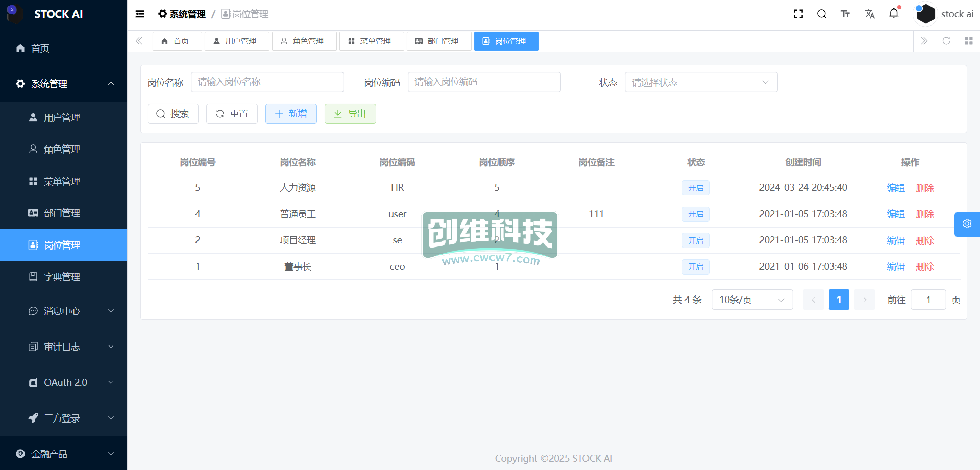The width and height of the screenshot is (980, 470).
Task: Switch to the 部门管理 tab
Action: [437, 41]
